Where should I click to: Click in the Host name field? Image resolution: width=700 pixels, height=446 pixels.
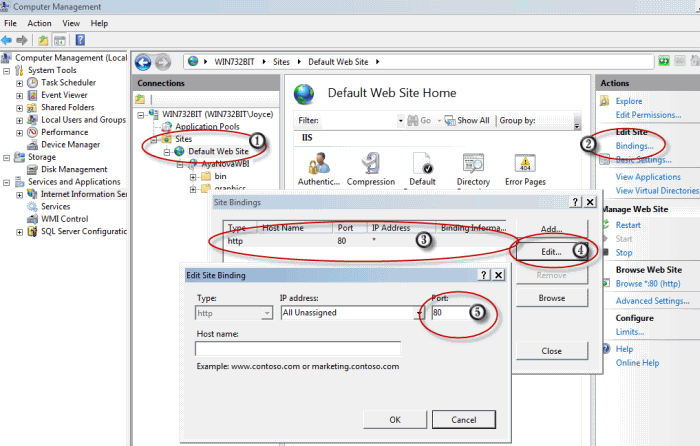pos(298,349)
